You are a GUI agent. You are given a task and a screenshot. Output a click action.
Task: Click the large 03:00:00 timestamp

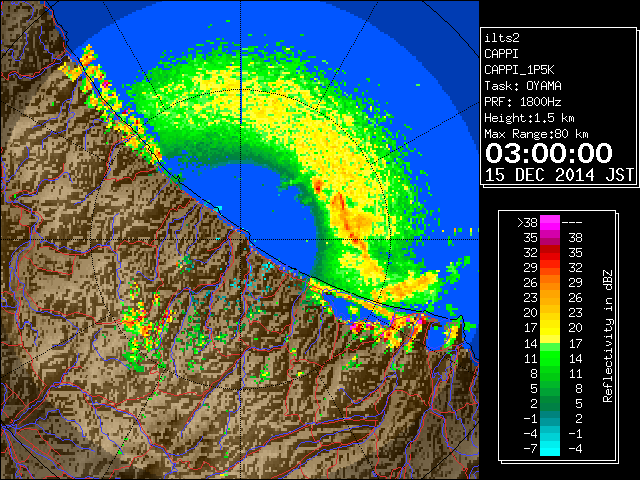point(549,153)
